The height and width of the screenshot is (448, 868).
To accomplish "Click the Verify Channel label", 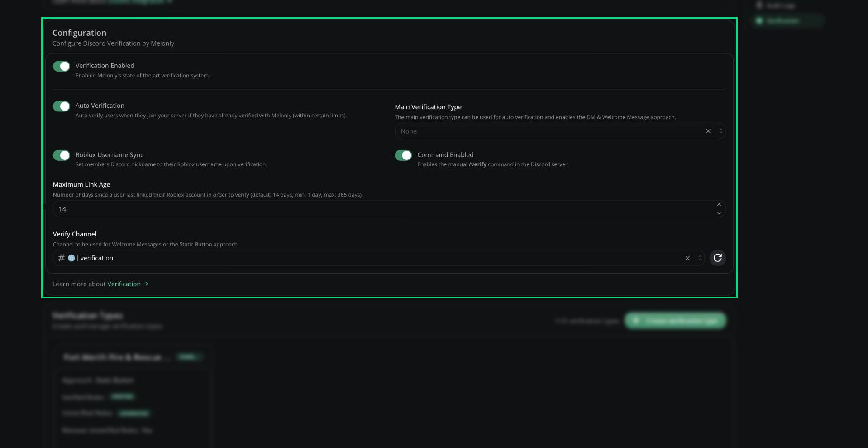I will point(75,234).
